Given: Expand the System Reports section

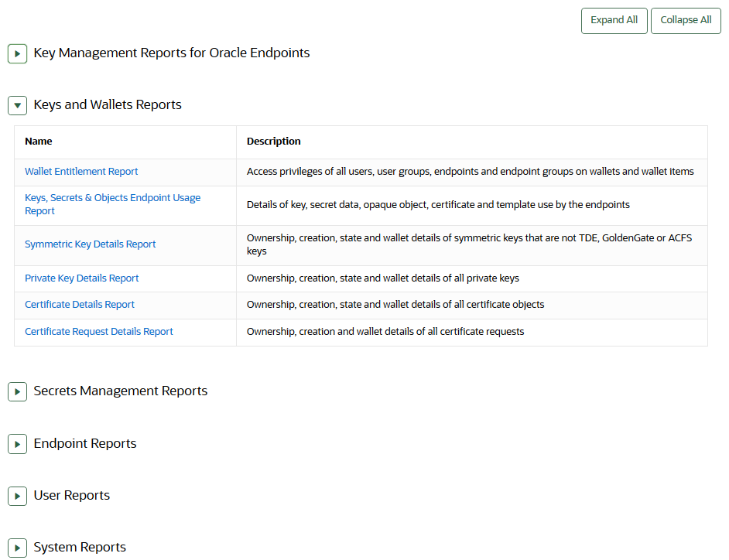Looking at the screenshot, I should pos(17,548).
